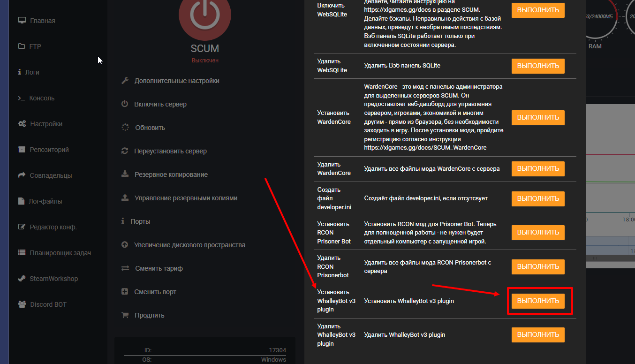Click the monitor icon next to Главная

[22, 21]
